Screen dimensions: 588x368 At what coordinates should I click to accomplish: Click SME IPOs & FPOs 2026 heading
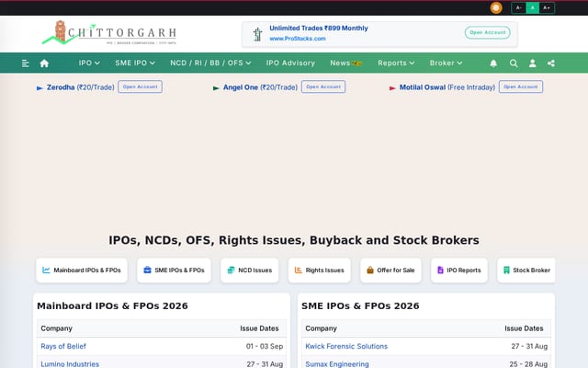pyautogui.click(x=360, y=306)
